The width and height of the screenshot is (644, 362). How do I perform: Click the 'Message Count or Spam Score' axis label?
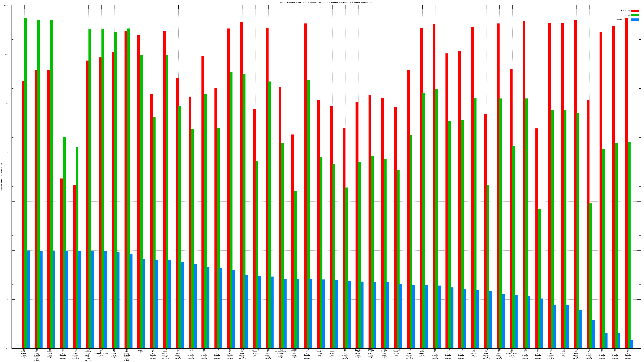(1, 177)
